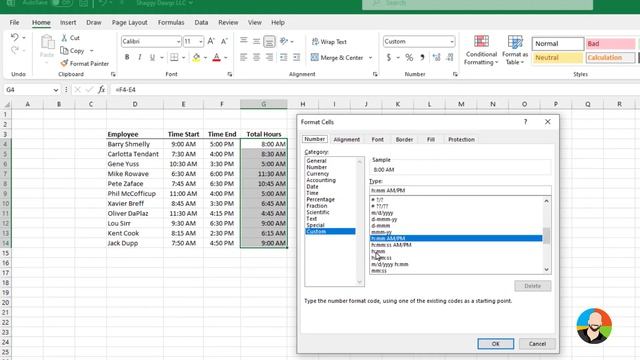Open the Number group dialog launcher
The height and width of the screenshot is (360, 640).
pos(455,74)
